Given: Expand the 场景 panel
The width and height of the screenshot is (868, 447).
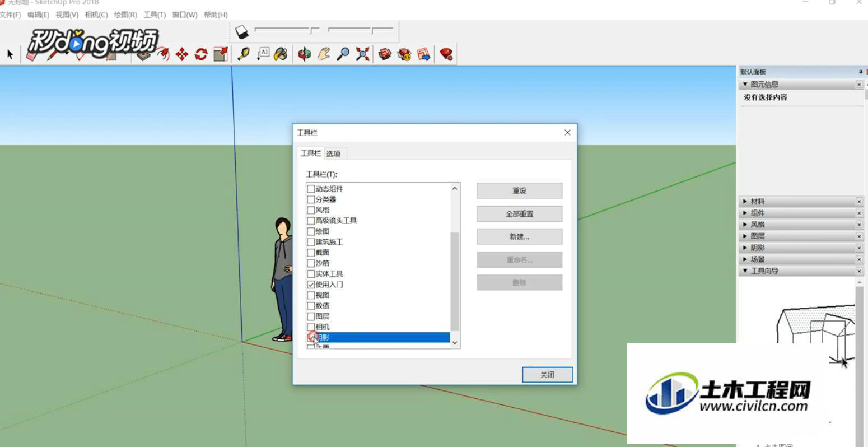Looking at the screenshot, I should [745, 259].
